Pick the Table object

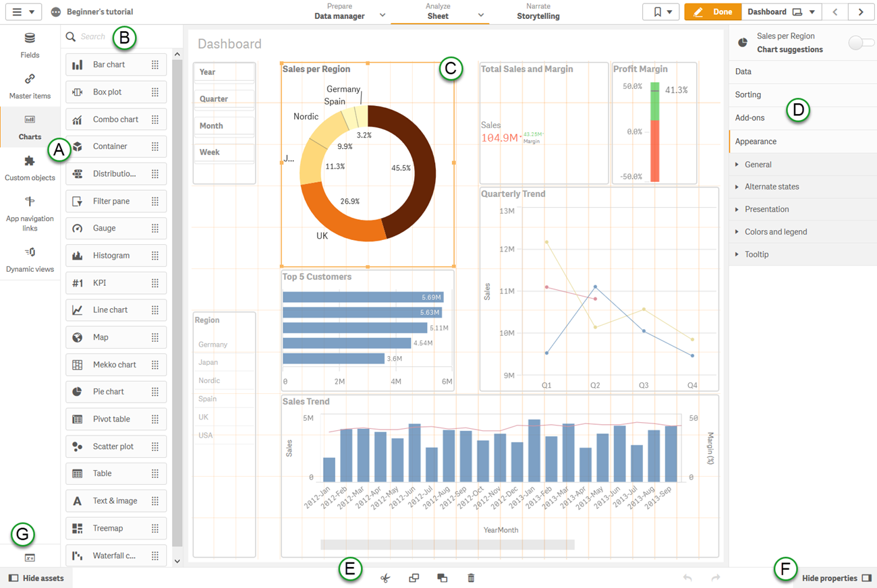(116, 473)
